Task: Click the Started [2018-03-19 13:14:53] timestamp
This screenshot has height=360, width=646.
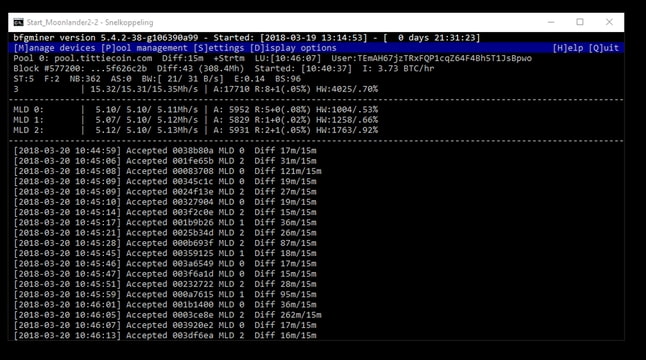Action: tap(290, 37)
